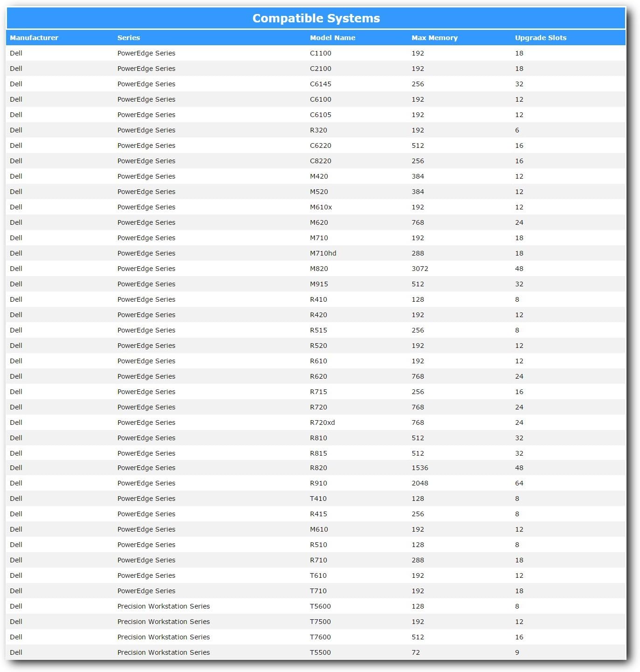Select model name R810

point(318,438)
